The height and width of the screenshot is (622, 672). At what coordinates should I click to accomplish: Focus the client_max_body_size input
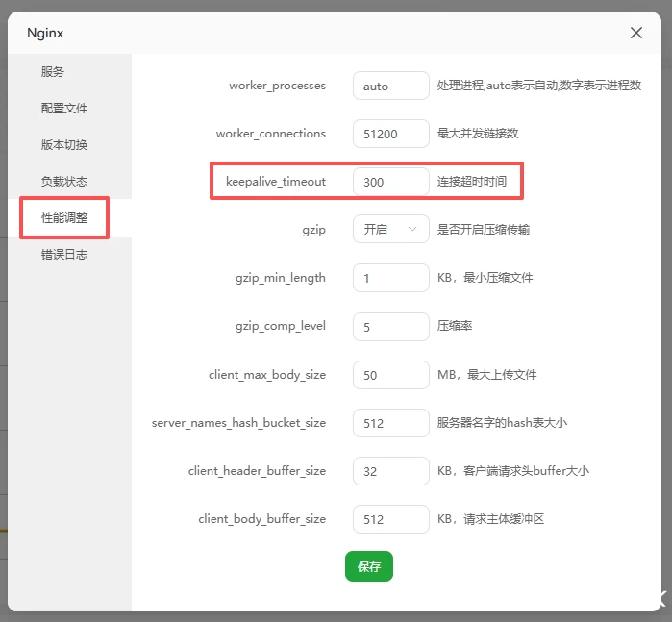(x=390, y=374)
